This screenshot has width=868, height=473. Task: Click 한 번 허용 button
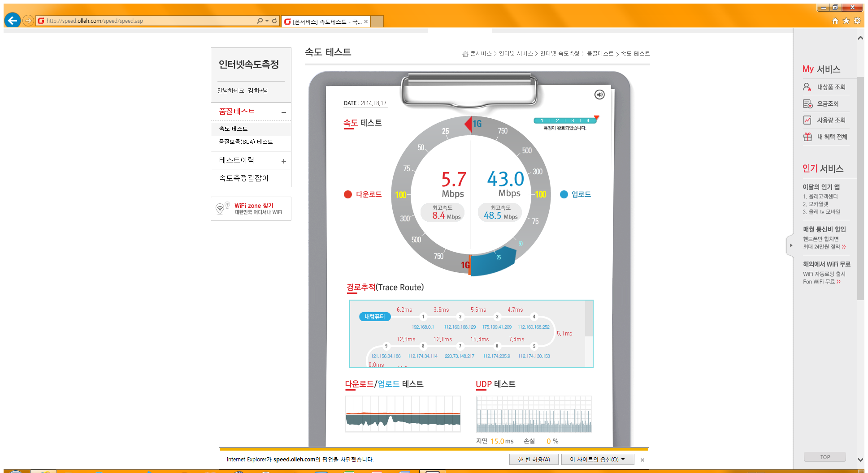tap(534, 460)
